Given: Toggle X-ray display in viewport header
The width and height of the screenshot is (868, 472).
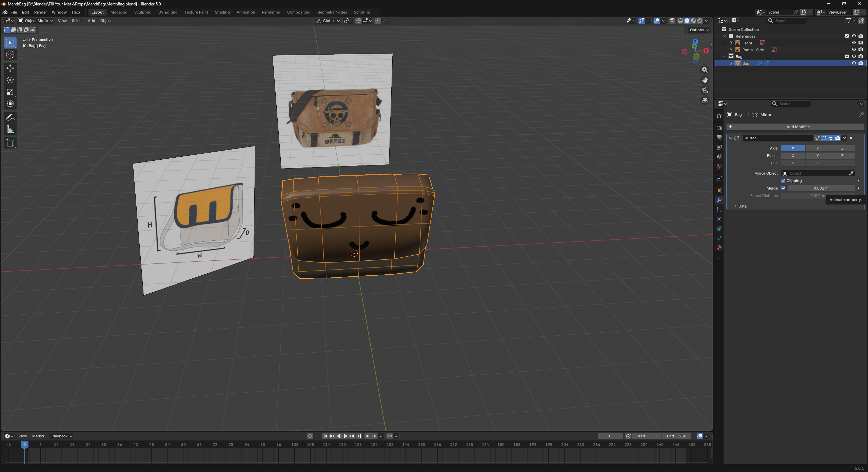Looking at the screenshot, I should [x=672, y=21].
